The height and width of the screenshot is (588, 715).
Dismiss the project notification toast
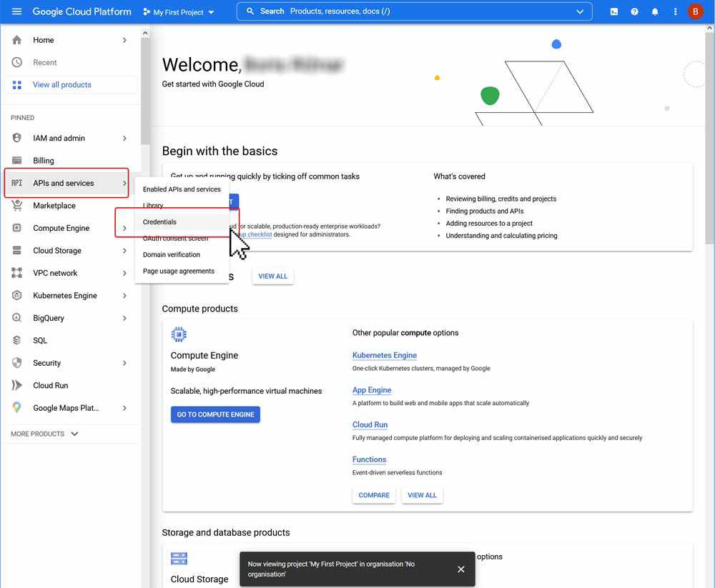point(461,569)
